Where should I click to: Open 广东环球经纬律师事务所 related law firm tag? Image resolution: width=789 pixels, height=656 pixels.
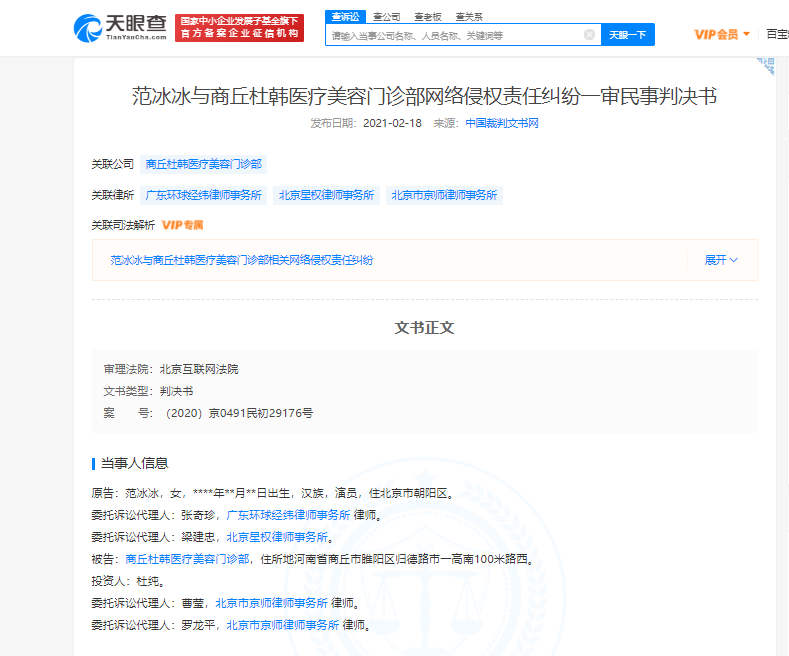(x=204, y=195)
